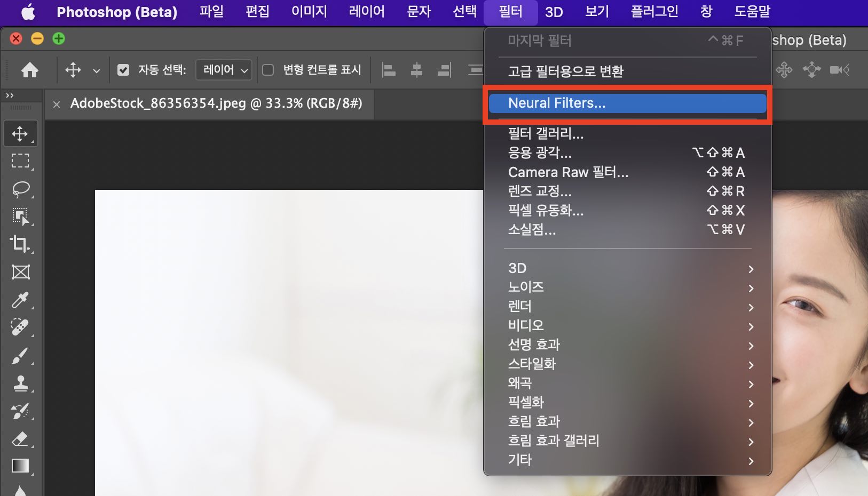The width and height of the screenshot is (868, 496).
Task: Open the 문자 menu
Action: 419,12
